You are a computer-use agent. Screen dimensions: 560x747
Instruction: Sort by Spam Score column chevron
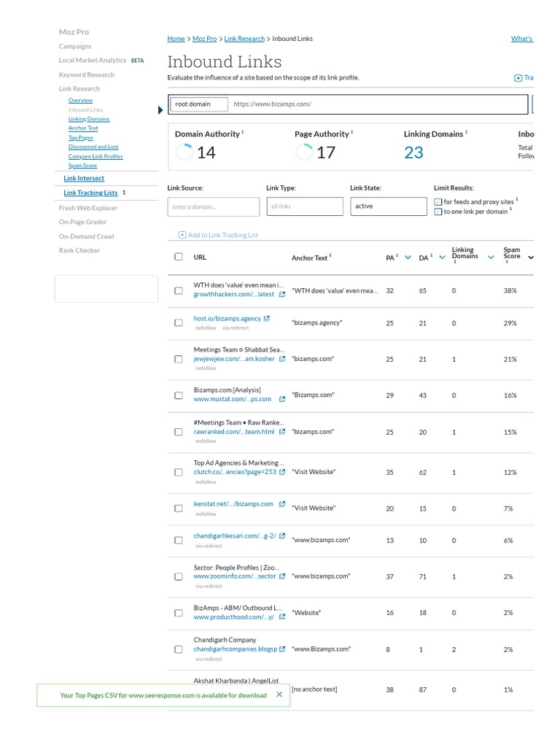[531, 258]
